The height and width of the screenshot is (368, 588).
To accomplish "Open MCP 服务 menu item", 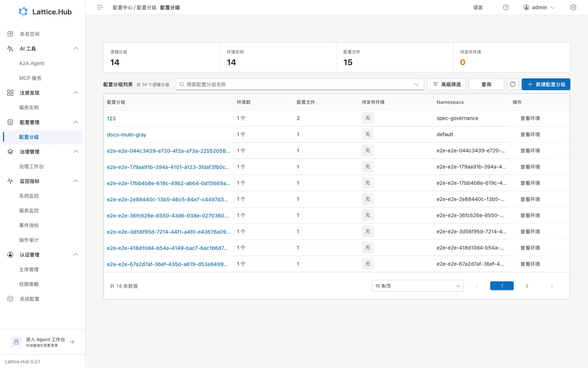I will (x=43, y=78).
